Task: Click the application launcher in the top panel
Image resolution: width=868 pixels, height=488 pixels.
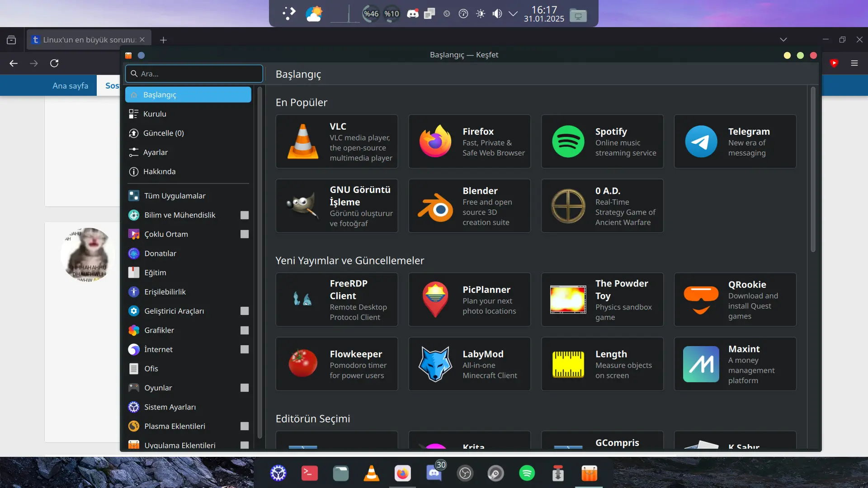Action: pyautogui.click(x=289, y=14)
